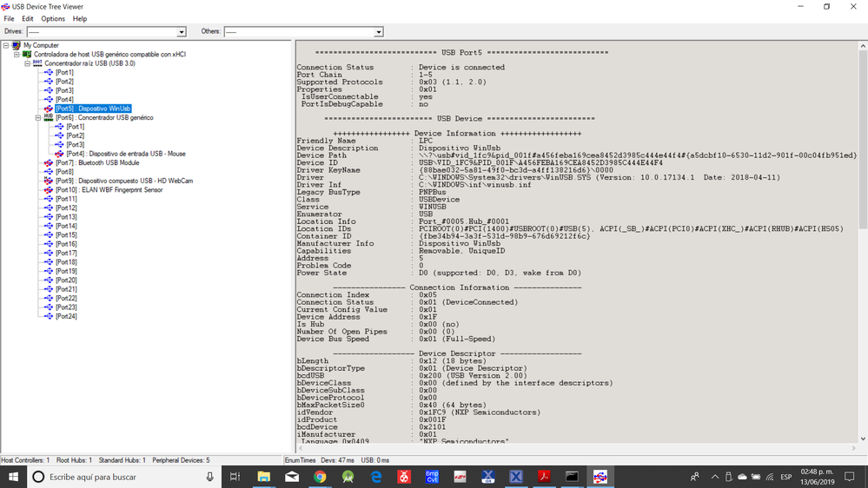Open the Windows Start menu
868x488 pixels.
pyautogui.click(x=13, y=477)
